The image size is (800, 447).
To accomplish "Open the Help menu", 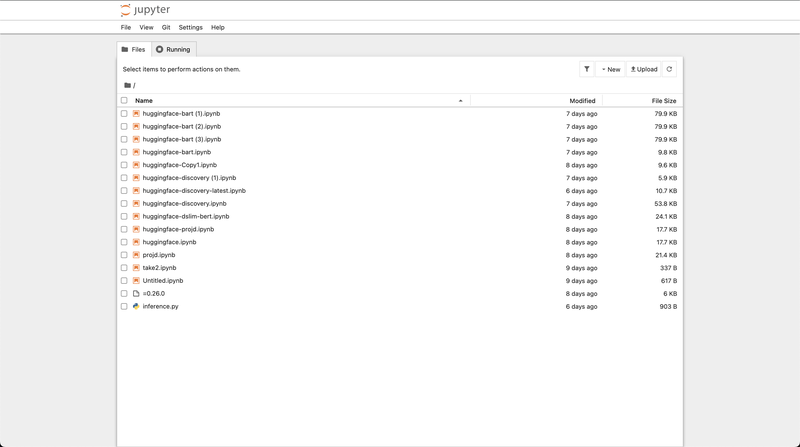I will (x=218, y=28).
